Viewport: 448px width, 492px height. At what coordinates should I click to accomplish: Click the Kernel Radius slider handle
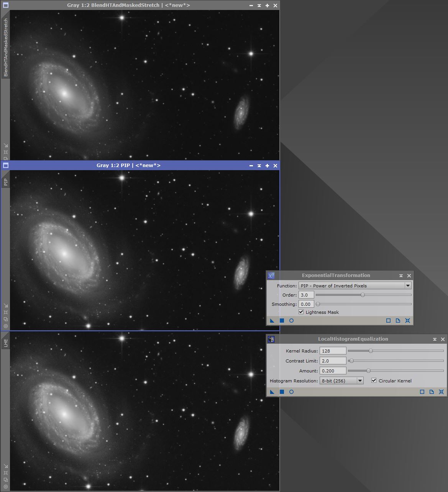coord(371,351)
